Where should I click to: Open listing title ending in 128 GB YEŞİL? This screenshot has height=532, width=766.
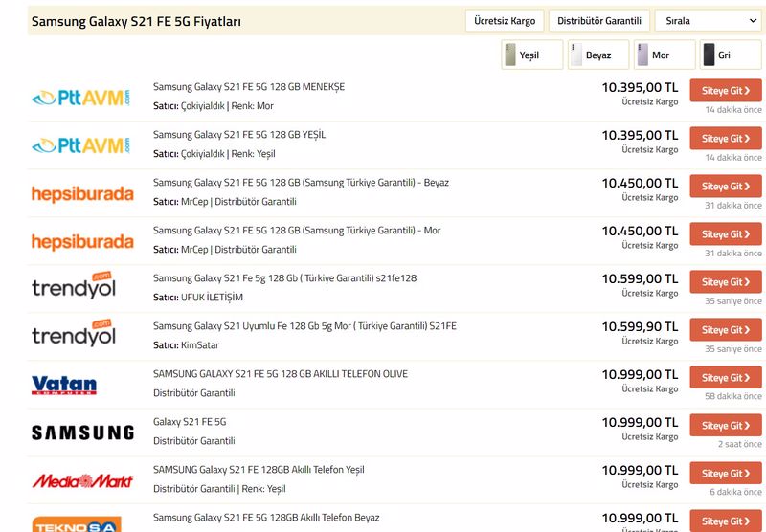(x=239, y=135)
